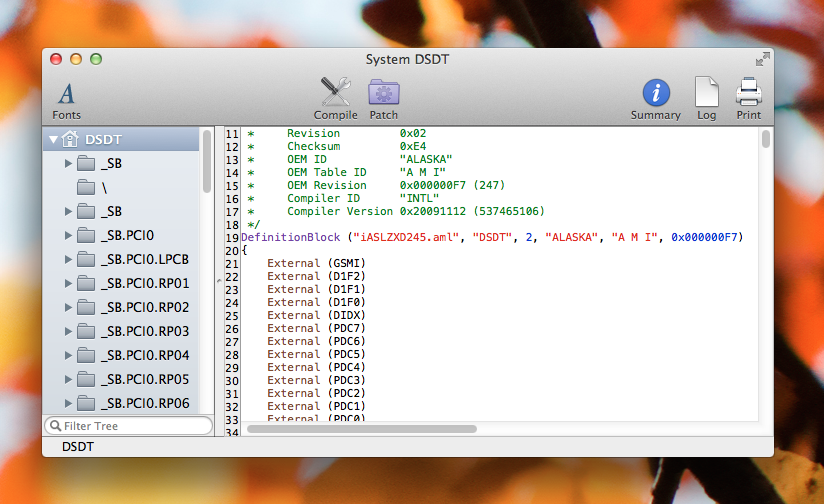Click folder icon of _SB.PCI0.LPCB

[x=86, y=259]
